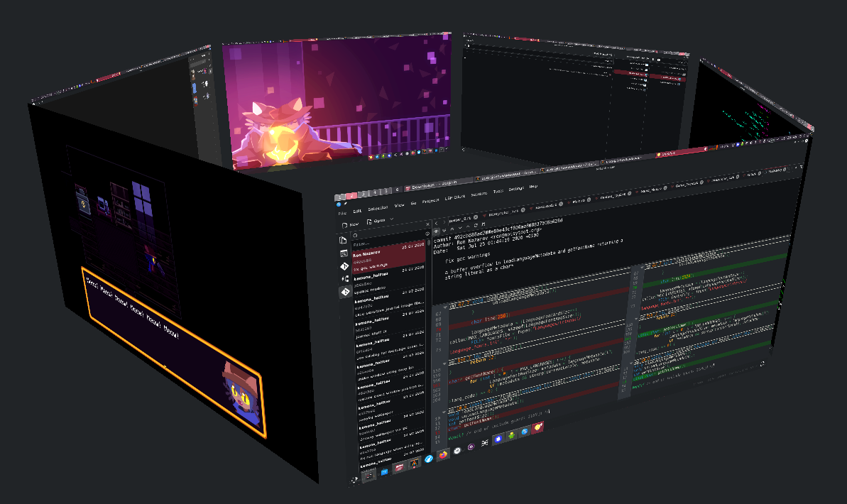Open the upper Git diamond sidebar icon
Viewport: 847px width, 504px height.
[x=344, y=266]
